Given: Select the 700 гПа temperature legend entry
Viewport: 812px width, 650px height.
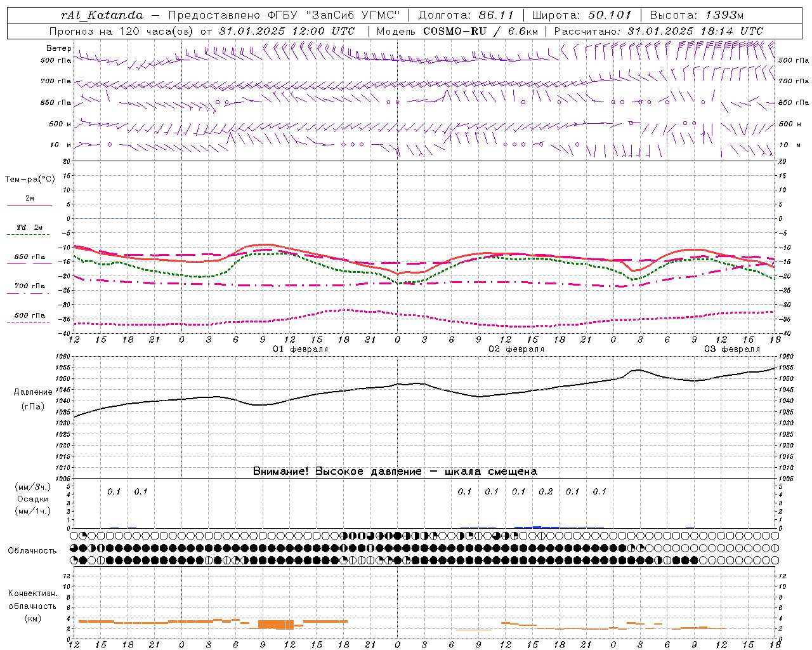Looking at the screenshot, I should [x=30, y=286].
